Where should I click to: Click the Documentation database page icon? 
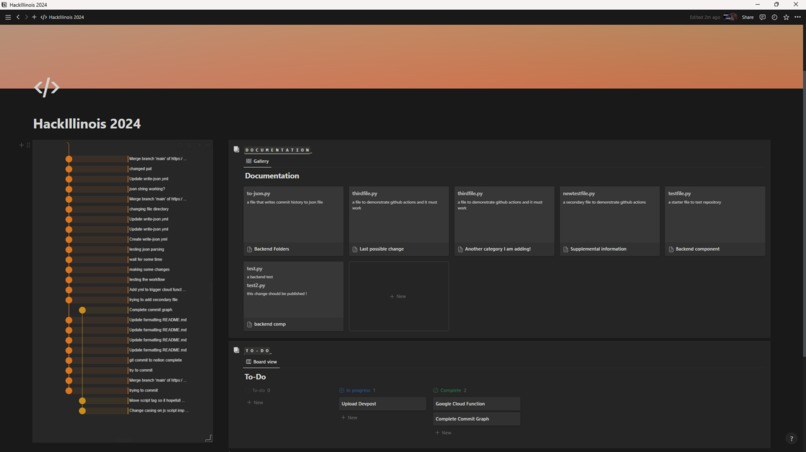236,149
